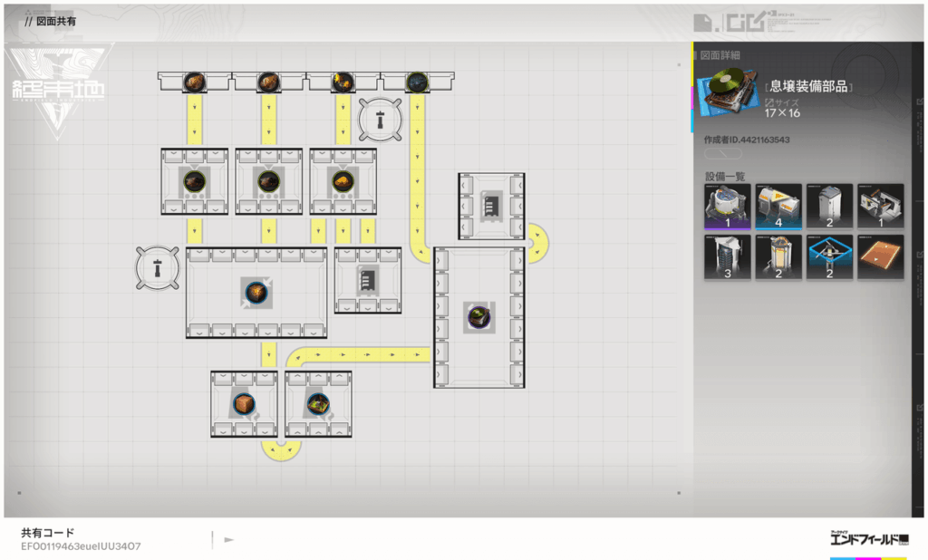Viewport: 928px width, 560px height.
Task: Select the yellow-roofed equipment thumbnail with count 4
Action: pos(778,206)
